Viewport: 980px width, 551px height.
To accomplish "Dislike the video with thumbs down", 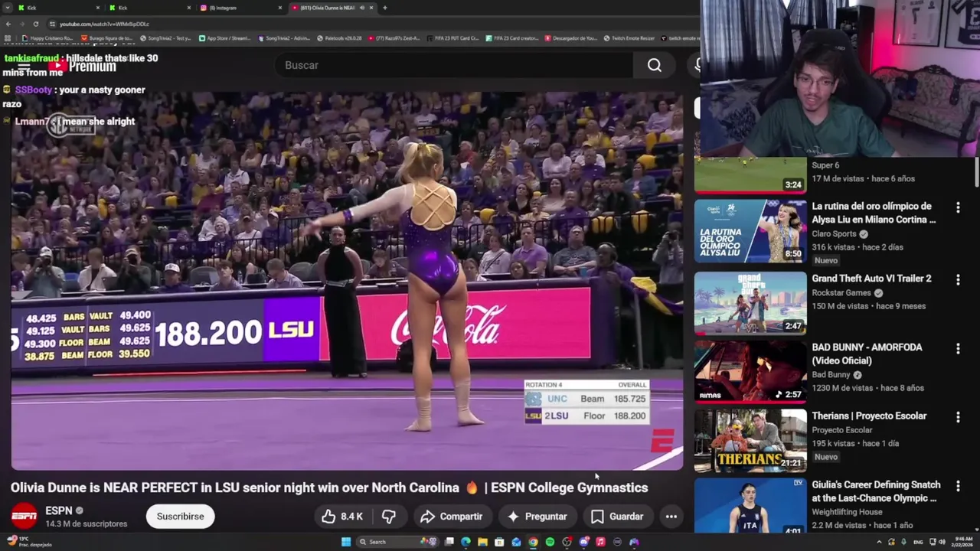I will tap(389, 517).
